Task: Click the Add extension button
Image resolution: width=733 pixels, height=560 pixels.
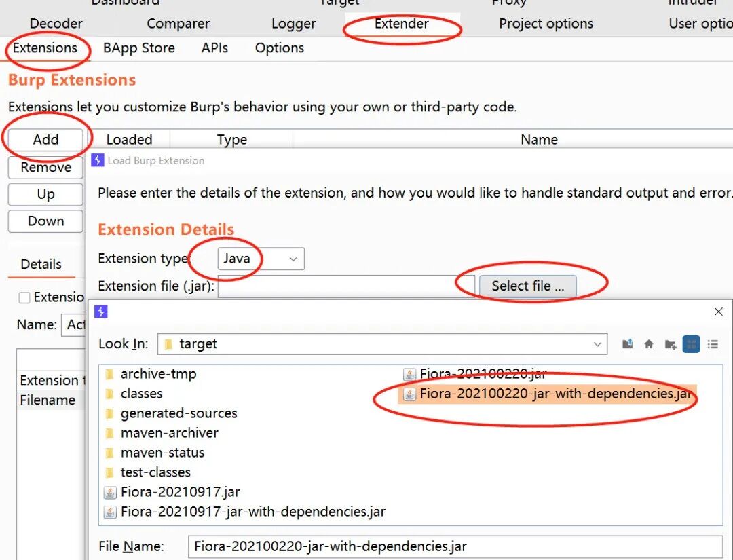Action: point(45,139)
